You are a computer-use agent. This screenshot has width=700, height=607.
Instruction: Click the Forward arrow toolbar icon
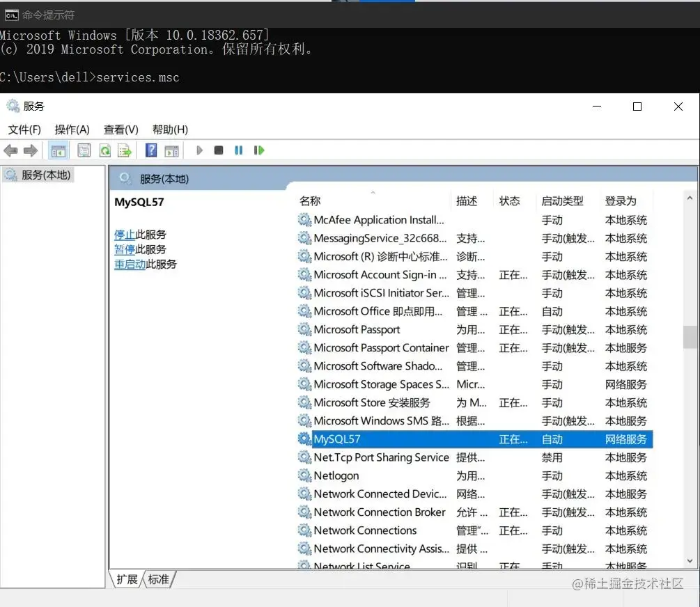30,151
